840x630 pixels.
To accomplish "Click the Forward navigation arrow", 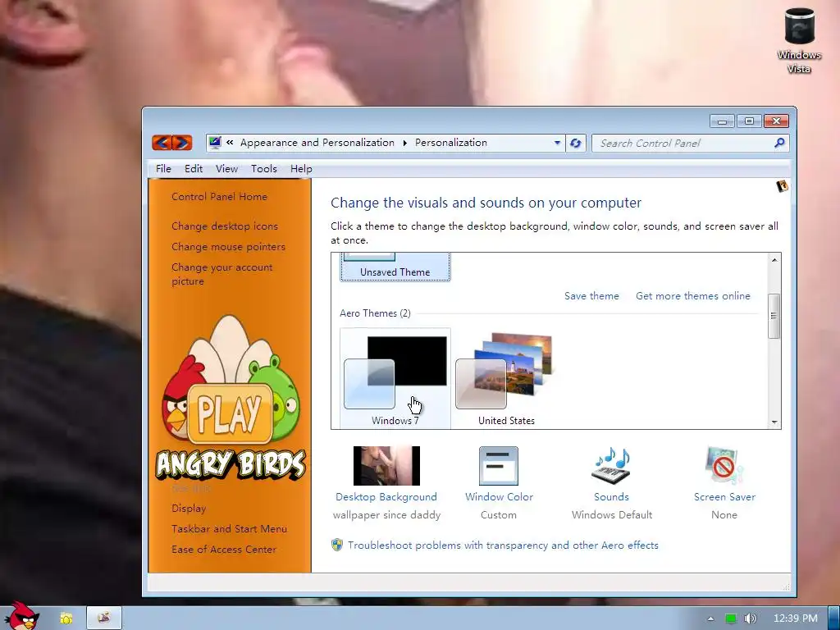I will [182, 143].
